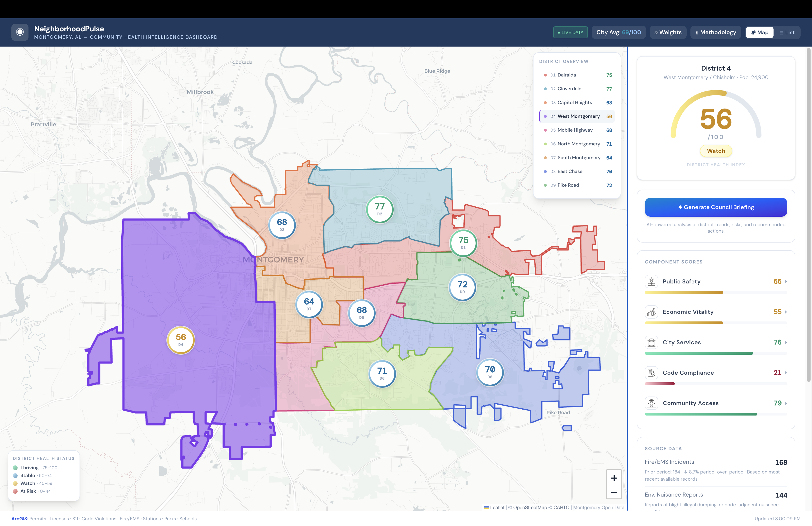Click the NeighborhoodPulse logo icon

(x=20, y=32)
